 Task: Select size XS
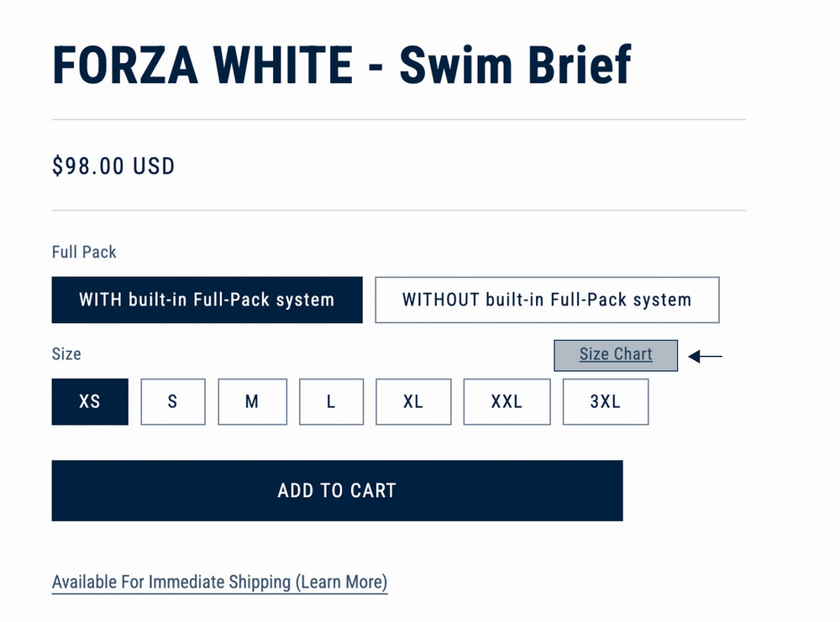(x=90, y=401)
